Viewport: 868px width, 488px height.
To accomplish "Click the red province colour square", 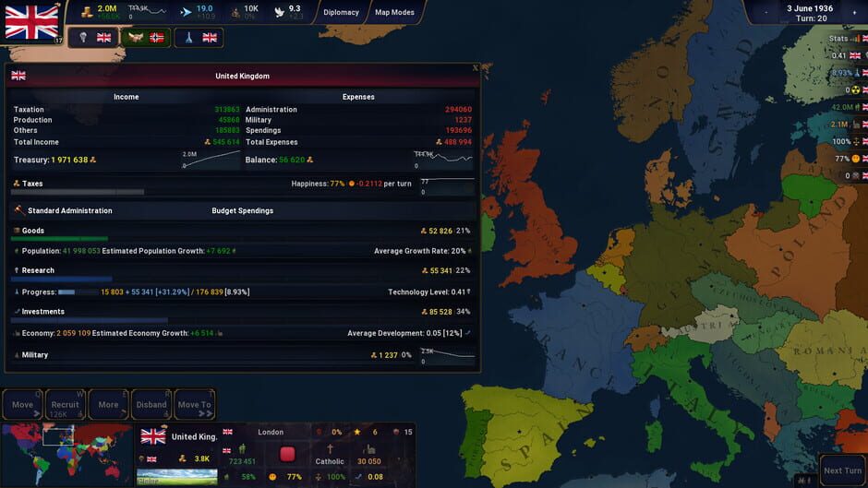I will coord(287,454).
